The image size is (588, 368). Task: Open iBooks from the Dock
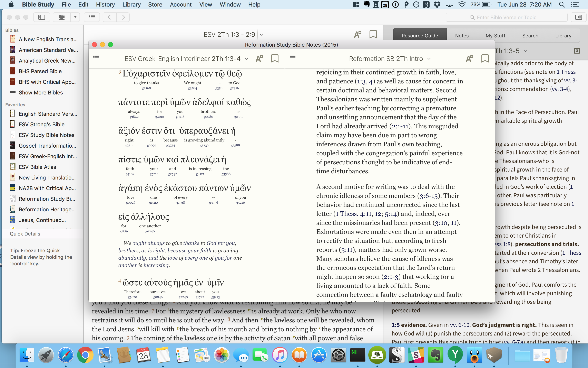pos(299,355)
